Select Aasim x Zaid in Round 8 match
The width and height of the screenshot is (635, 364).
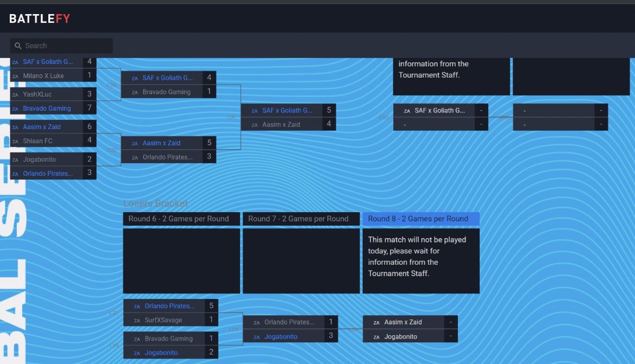[410, 322]
